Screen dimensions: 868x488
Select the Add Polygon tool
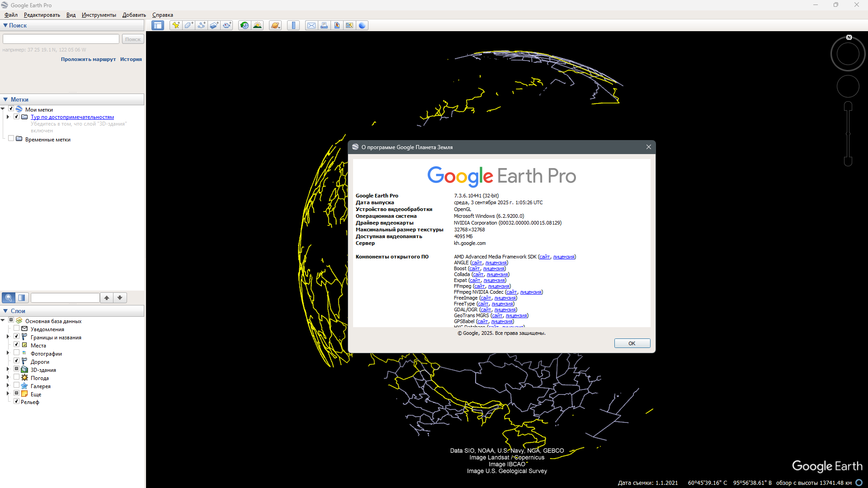[x=189, y=25]
